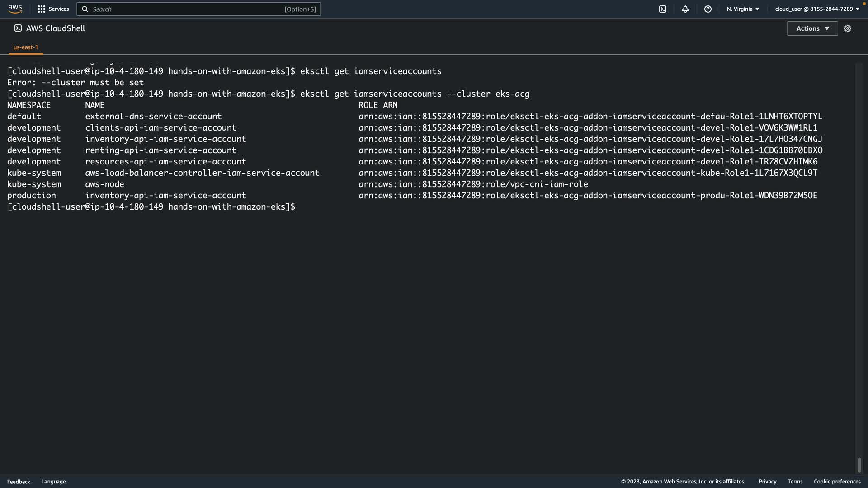Click the CloudShell icon in top navigation
868x488 pixels.
(663, 9)
